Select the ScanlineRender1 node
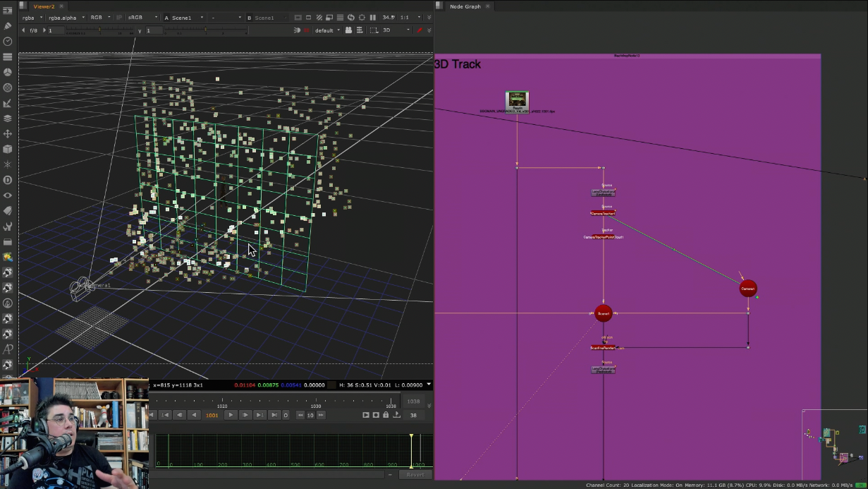 coord(603,347)
